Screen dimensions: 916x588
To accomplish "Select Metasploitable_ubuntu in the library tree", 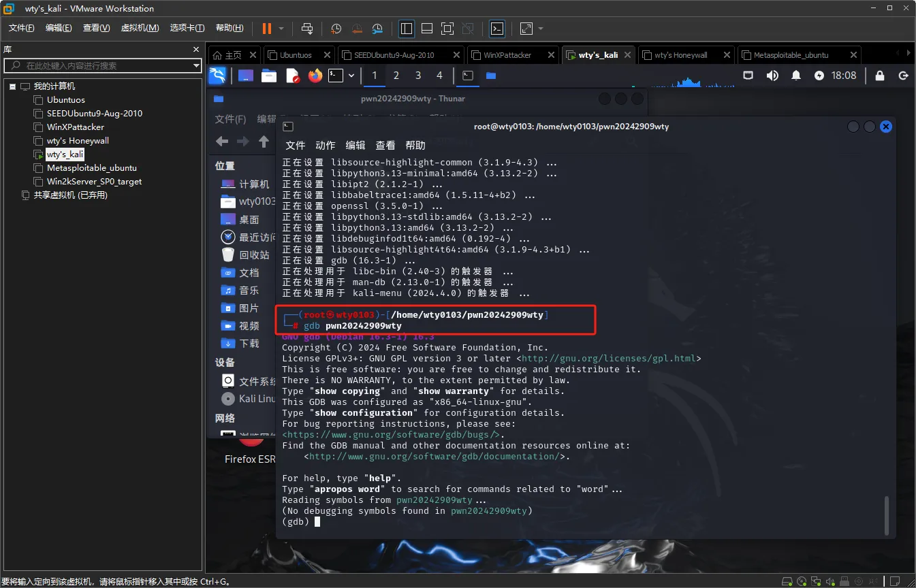I will (92, 168).
